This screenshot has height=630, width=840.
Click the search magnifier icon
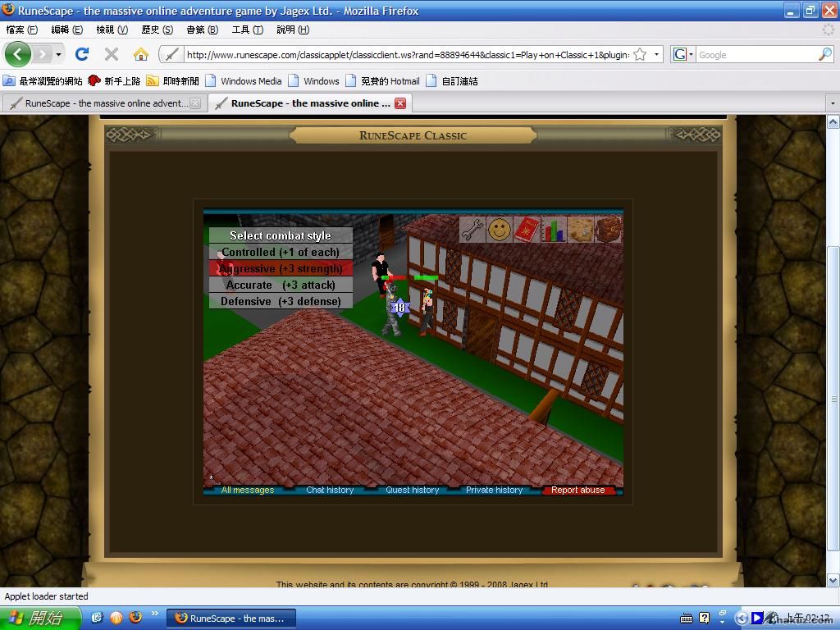pos(825,54)
